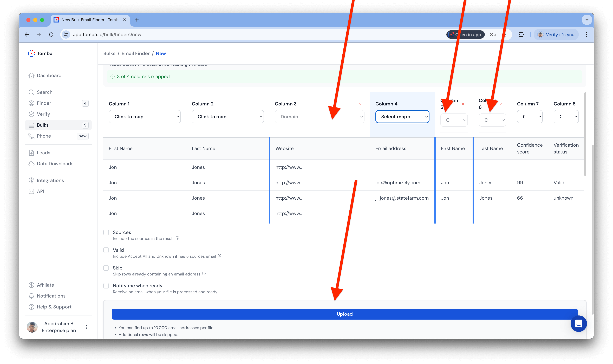Click the browser forward arrow
Image resolution: width=613 pixels, height=364 pixels.
point(39,35)
